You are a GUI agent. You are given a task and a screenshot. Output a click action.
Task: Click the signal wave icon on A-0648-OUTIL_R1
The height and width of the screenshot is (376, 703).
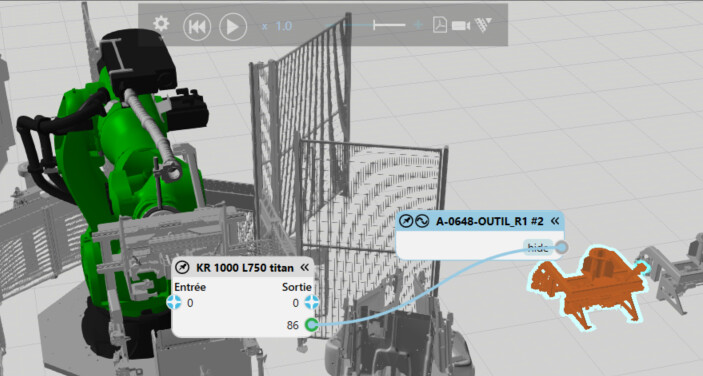(422, 221)
